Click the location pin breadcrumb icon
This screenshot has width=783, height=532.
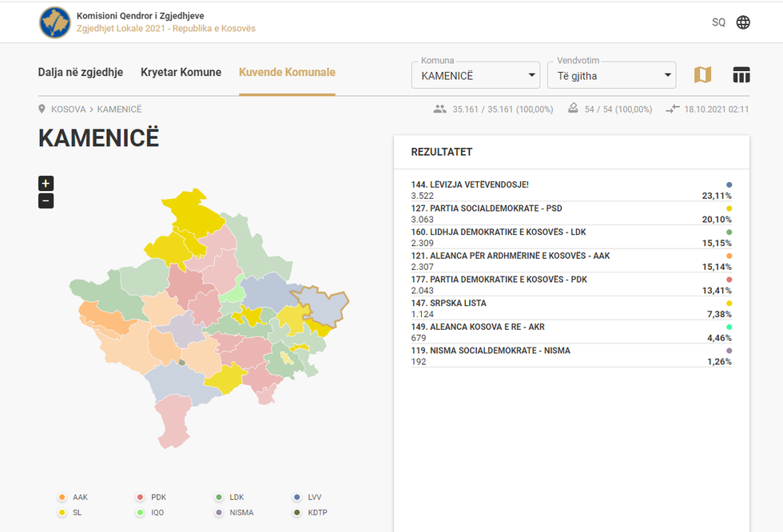pos(42,109)
